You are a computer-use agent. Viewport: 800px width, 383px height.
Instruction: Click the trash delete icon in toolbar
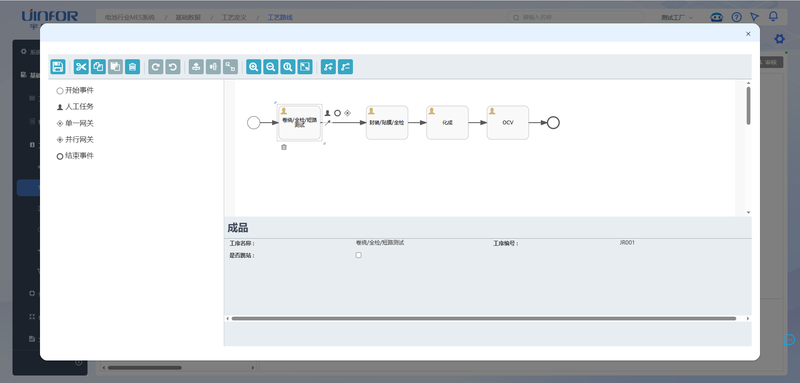pos(132,67)
